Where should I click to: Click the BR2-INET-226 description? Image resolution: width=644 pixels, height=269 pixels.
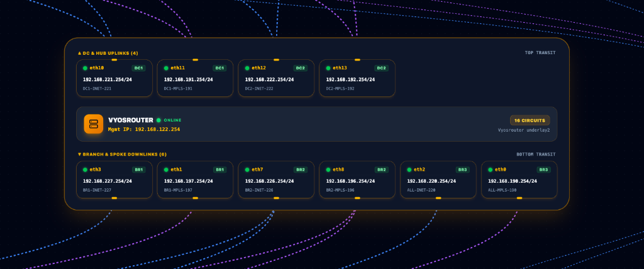259,190
